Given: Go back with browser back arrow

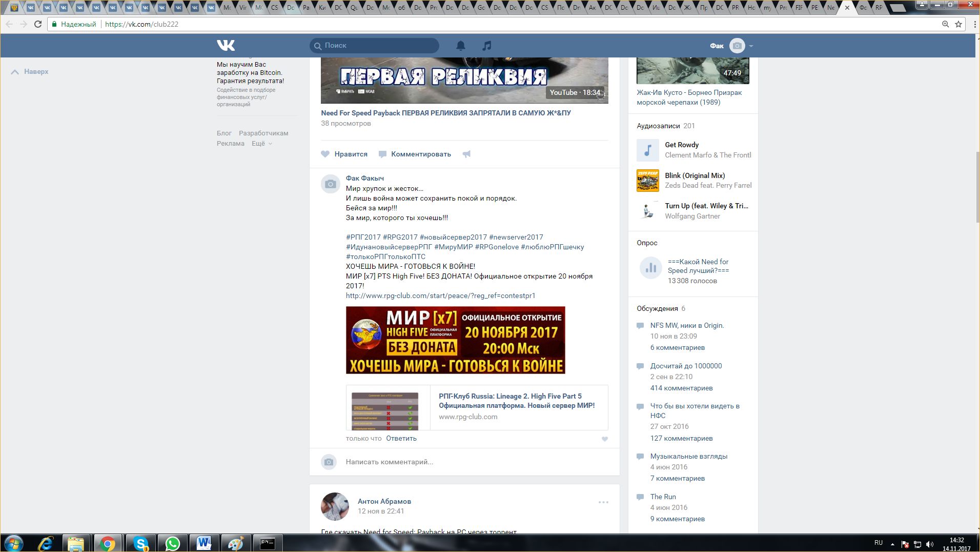Looking at the screenshot, I should point(9,24).
